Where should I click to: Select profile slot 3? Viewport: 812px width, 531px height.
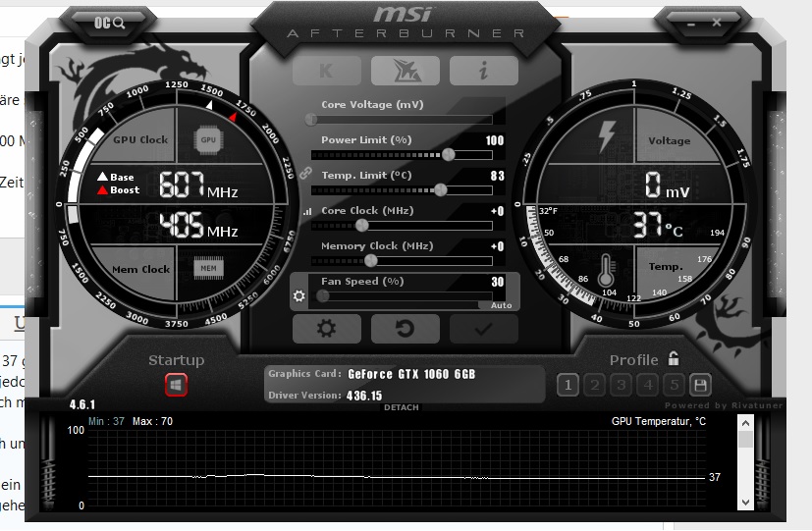pos(621,385)
